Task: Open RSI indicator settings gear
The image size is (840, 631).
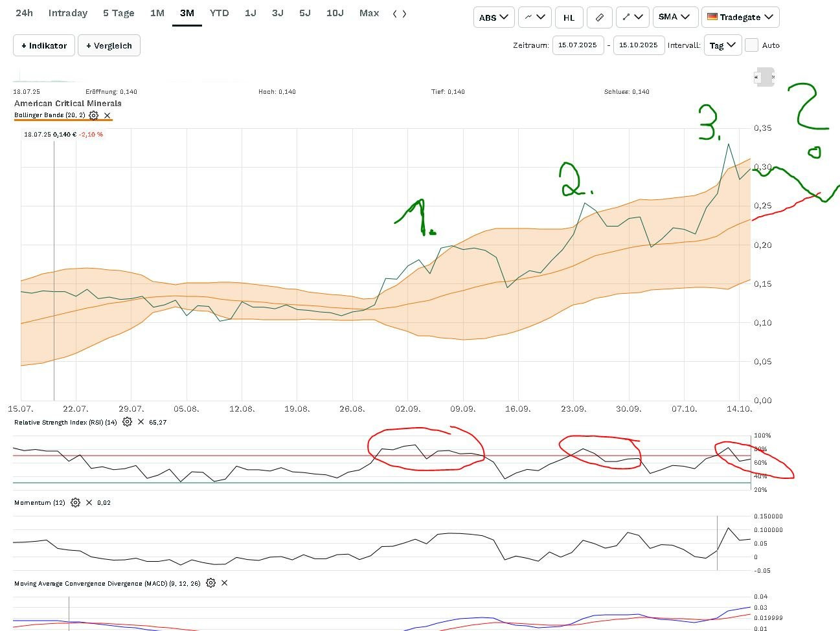Action: pyautogui.click(x=127, y=422)
